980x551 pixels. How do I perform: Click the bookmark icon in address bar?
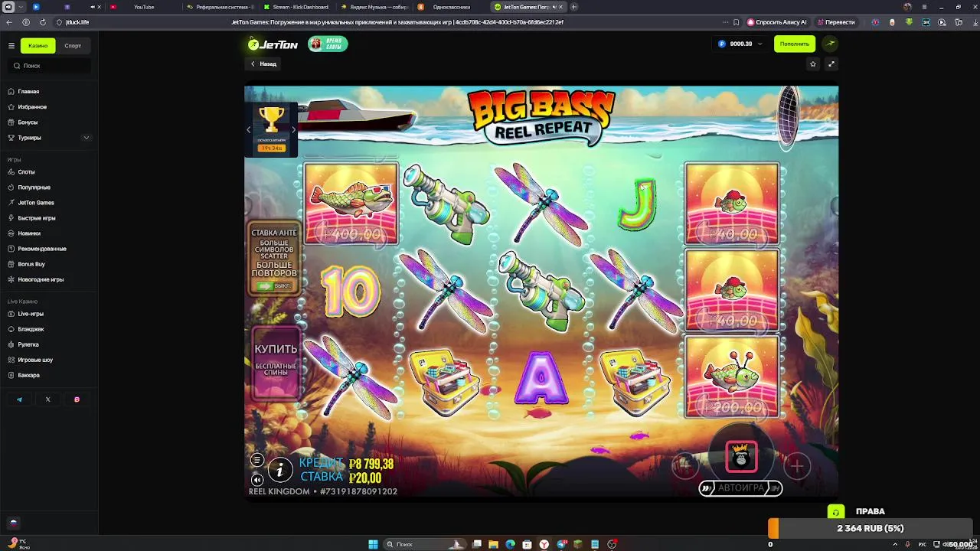(737, 22)
